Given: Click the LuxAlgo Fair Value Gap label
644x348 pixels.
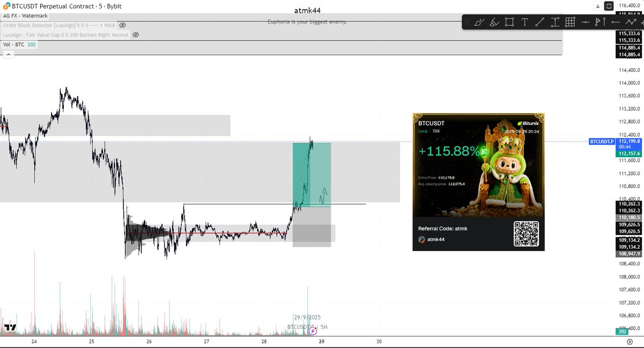Looking at the screenshot, I should (65, 35).
